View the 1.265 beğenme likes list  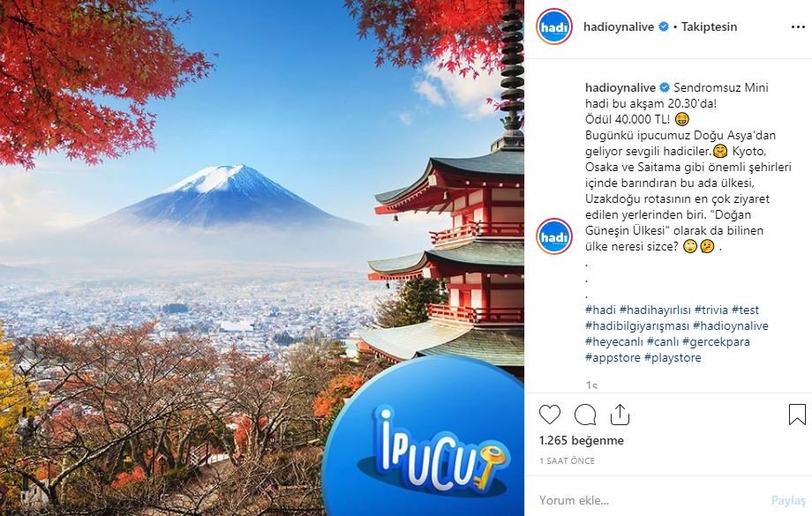(581, 440)
